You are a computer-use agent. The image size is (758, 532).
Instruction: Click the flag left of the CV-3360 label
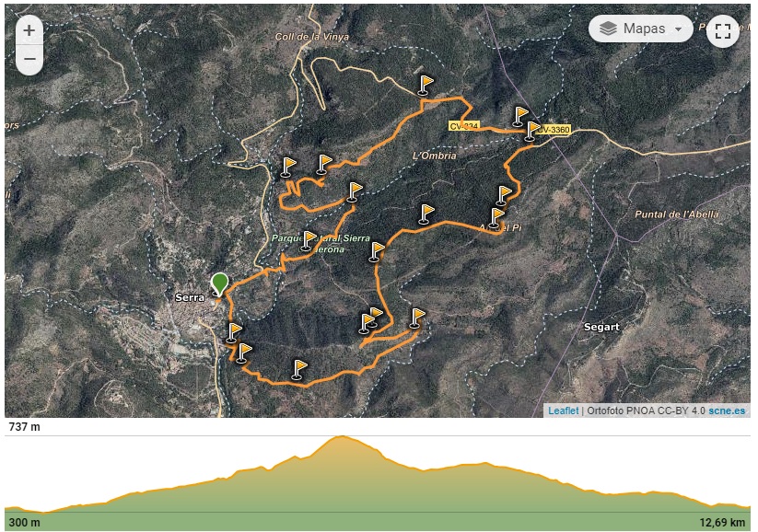point(520,117)
